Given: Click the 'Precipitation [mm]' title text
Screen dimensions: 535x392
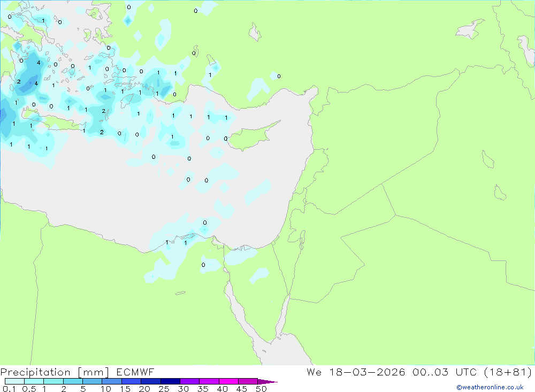Looking at the screenshot, I should [55, 372].
